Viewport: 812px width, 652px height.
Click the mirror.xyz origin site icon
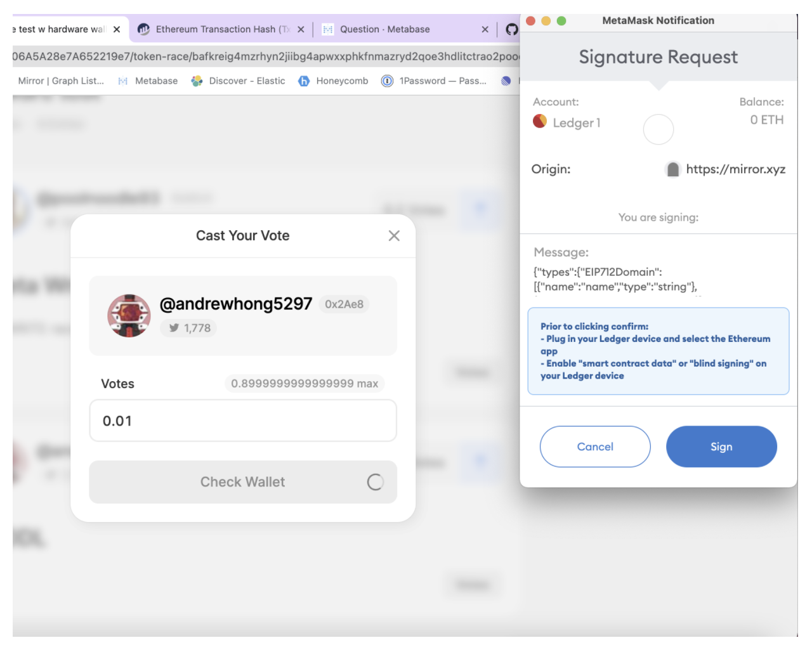point(673,169)
